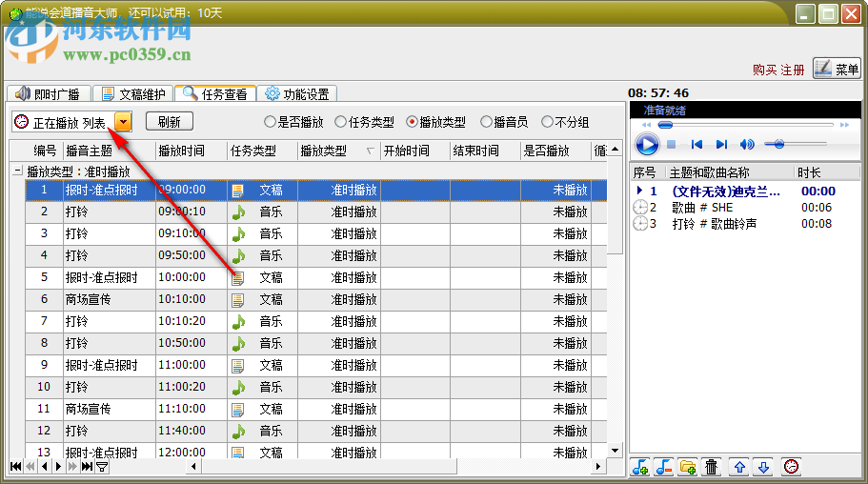This screenshot has width=868, height=484.
Task: Open the 菜单 menu button
Action: (837, 69)
